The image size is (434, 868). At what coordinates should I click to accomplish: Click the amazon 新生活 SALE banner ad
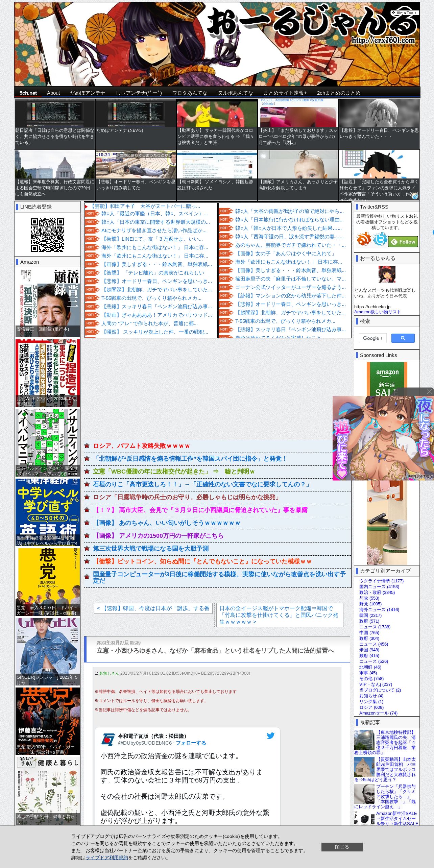coord(387,463)
